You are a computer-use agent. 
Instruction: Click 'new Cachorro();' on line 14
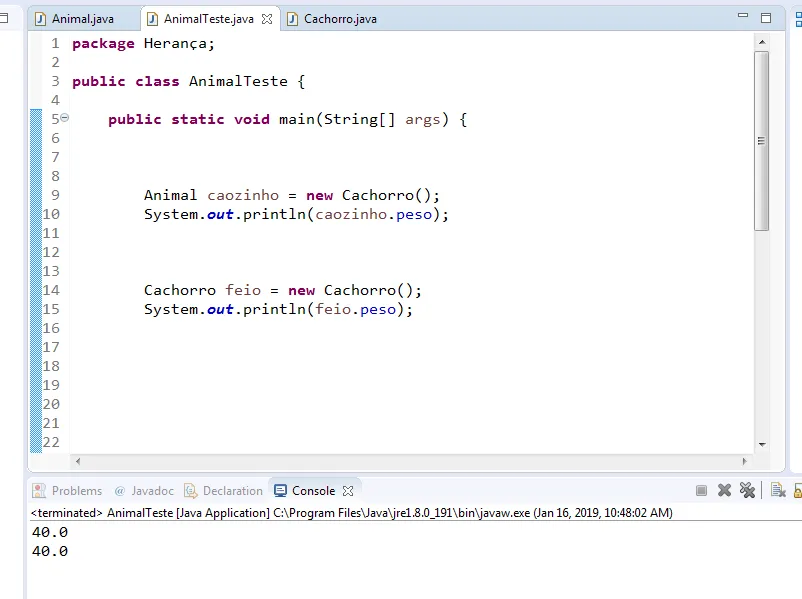(x=355, y=291)
